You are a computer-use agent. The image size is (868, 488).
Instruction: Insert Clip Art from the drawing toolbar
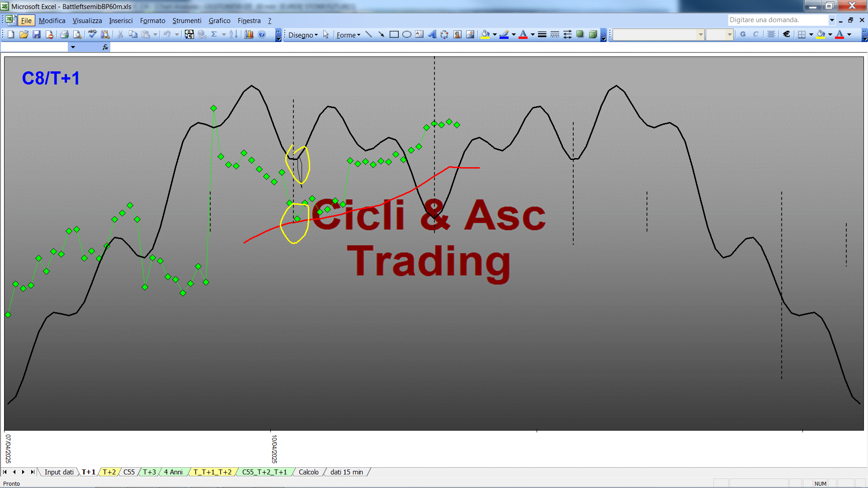458,34
